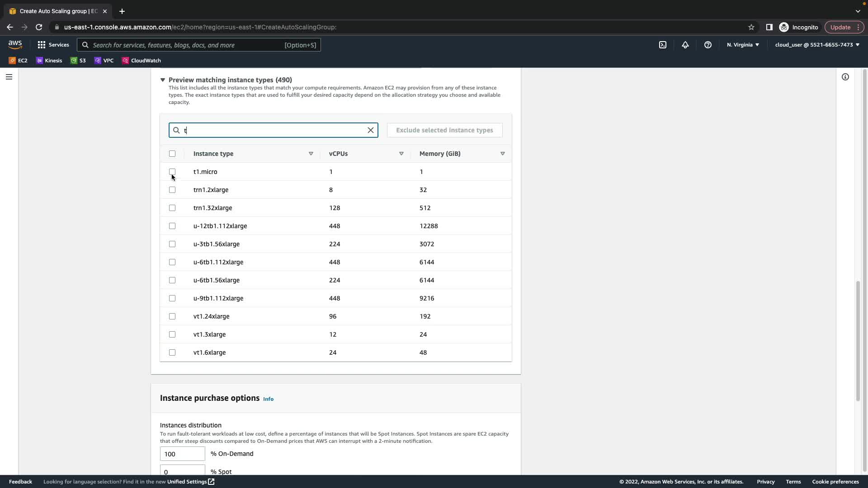
Task: Select the t1.micro checkbox
Action: pos(172,172)
